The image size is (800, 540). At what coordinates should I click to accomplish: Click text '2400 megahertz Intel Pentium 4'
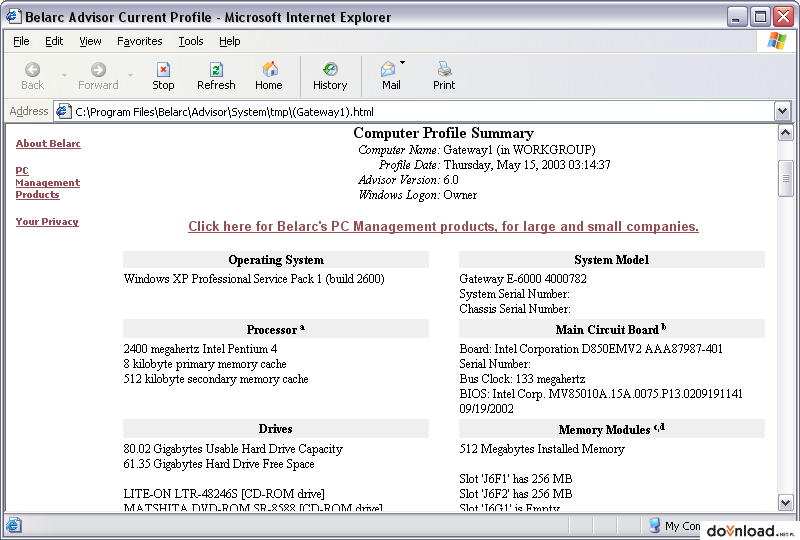click(x=201, y=349)
